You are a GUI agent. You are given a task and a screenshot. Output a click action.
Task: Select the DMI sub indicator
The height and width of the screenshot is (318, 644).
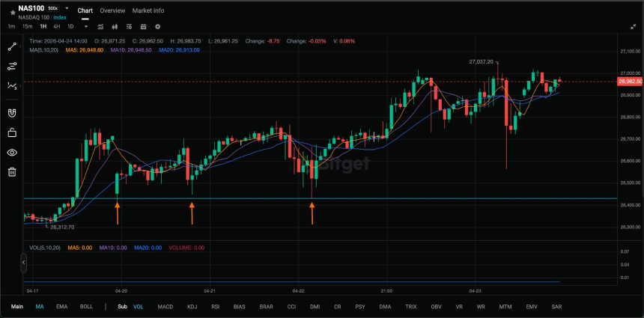coord(315,307)
